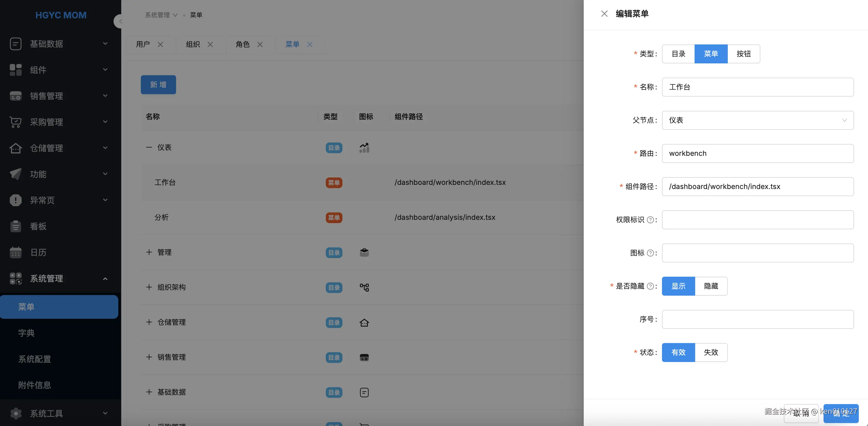Viewport: 868px width, 426px height.
Task: Click the 采购管理 shopping cart sidebar icon
Action: (x=15, y=122)
